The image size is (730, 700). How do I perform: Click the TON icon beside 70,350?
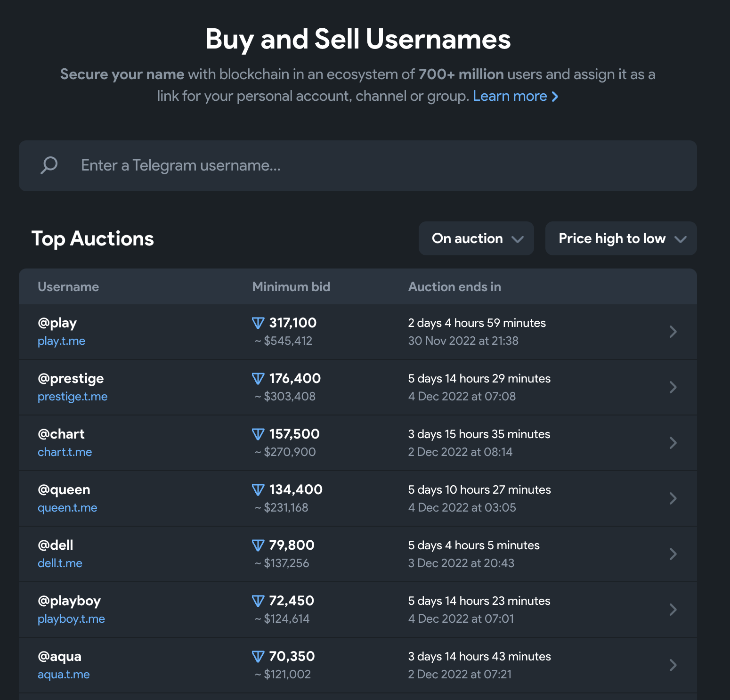click(258, 657)
